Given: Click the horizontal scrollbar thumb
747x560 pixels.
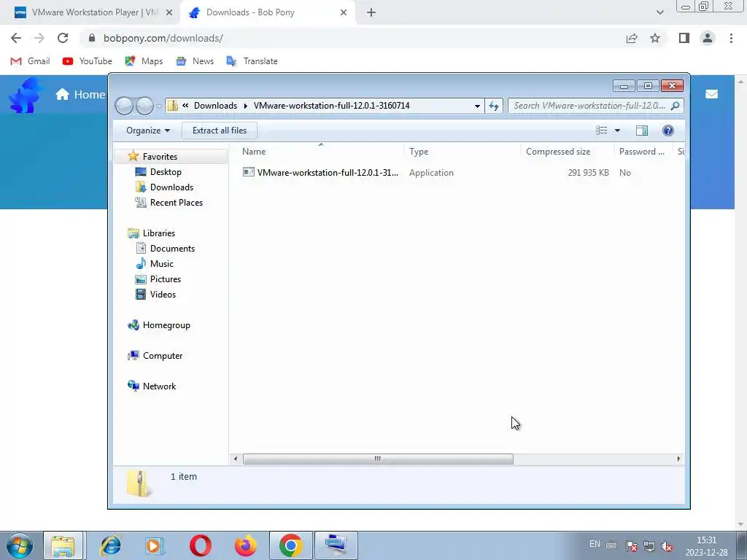Looking at the screenshot, I should point(378,459).
